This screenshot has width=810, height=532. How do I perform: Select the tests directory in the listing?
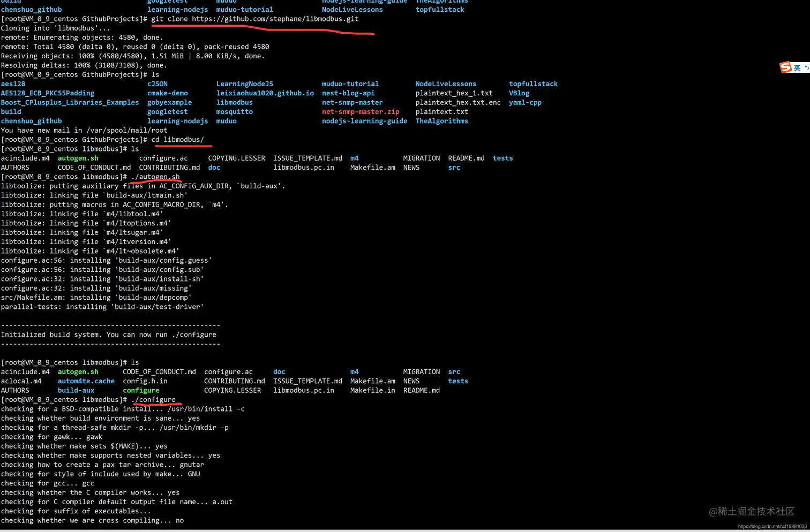click(502, 158)
